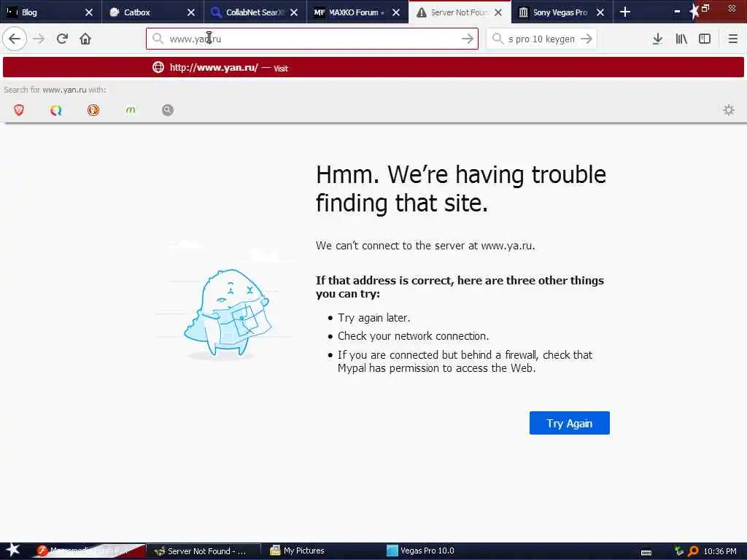Click the Try Again button
The image size is (747, 560).
point(569,423)
